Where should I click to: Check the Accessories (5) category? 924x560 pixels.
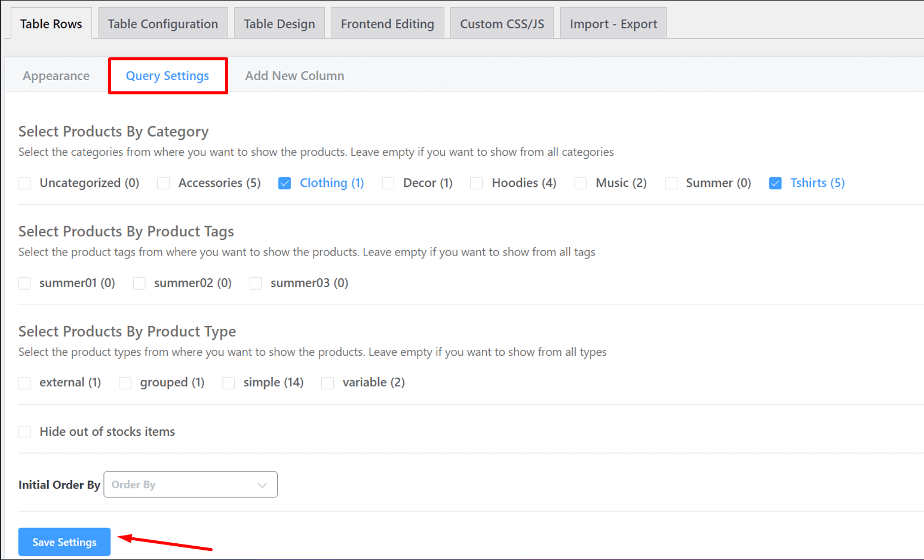tap(162, 183)
